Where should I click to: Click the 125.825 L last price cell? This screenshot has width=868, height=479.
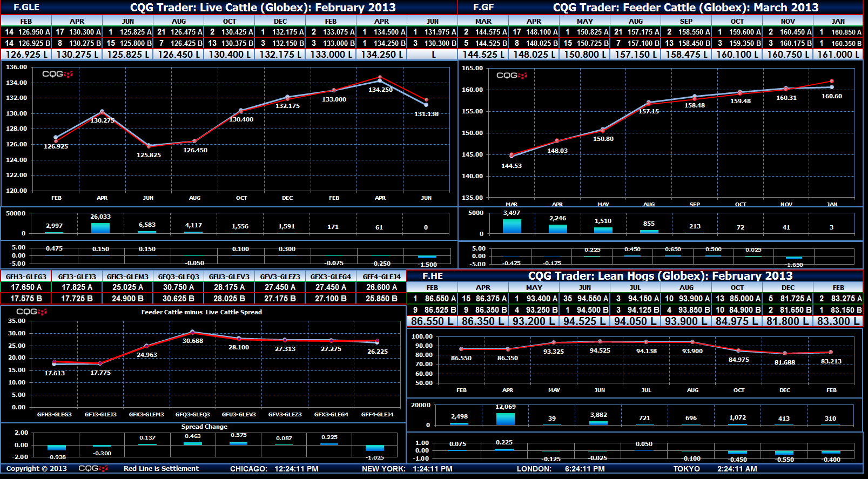point(127,54)
